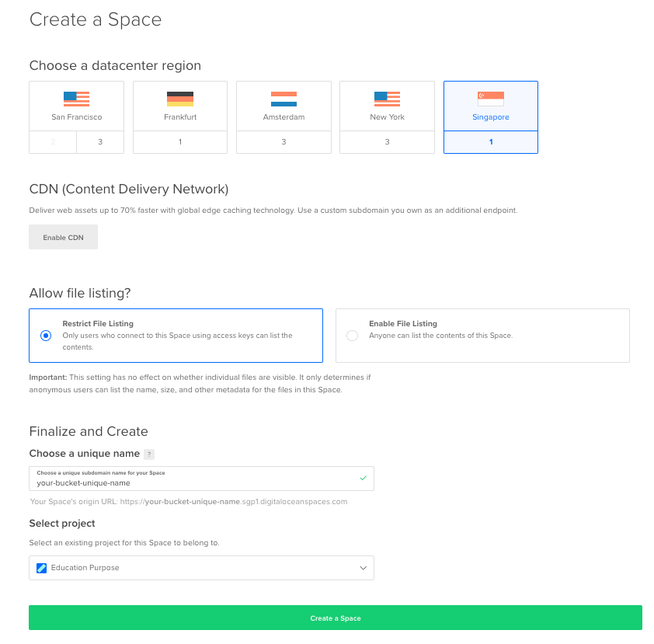This screenshot has width=654, height=644.
Task: Click the German flag above Frankfurt
Action: pos(179,99)
